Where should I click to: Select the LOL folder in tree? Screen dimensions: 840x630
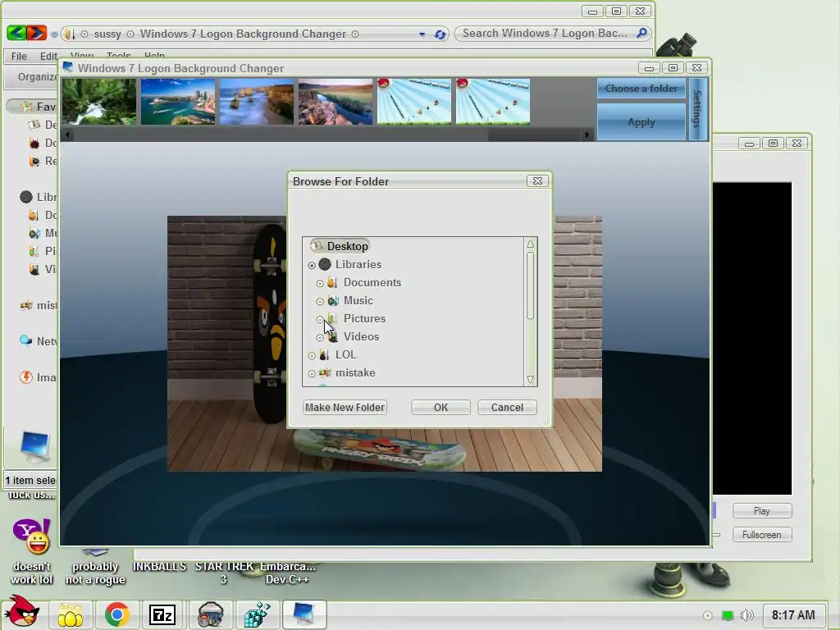[345, 354]
